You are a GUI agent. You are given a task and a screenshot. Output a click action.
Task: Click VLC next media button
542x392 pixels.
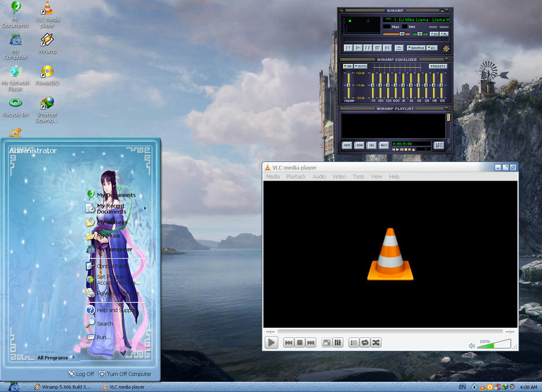click(x=311, y=342)
